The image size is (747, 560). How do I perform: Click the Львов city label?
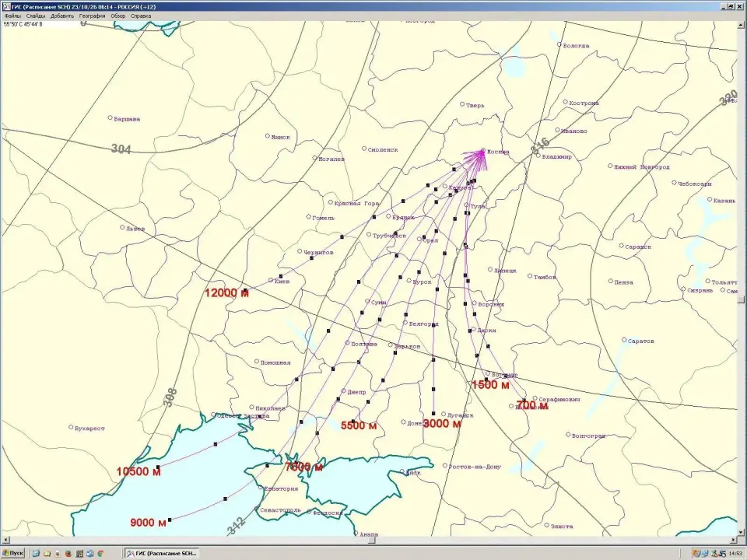click(x=135, y=229)
